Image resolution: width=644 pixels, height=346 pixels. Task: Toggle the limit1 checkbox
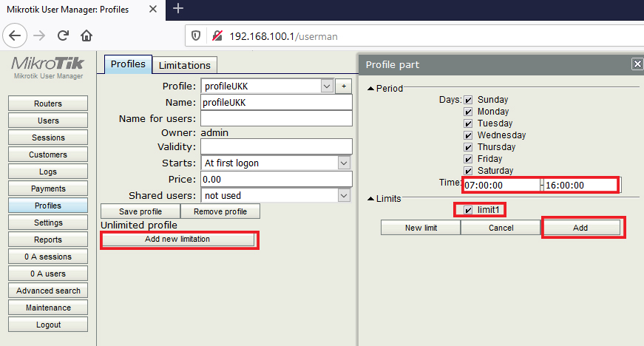tap(468, 210)
